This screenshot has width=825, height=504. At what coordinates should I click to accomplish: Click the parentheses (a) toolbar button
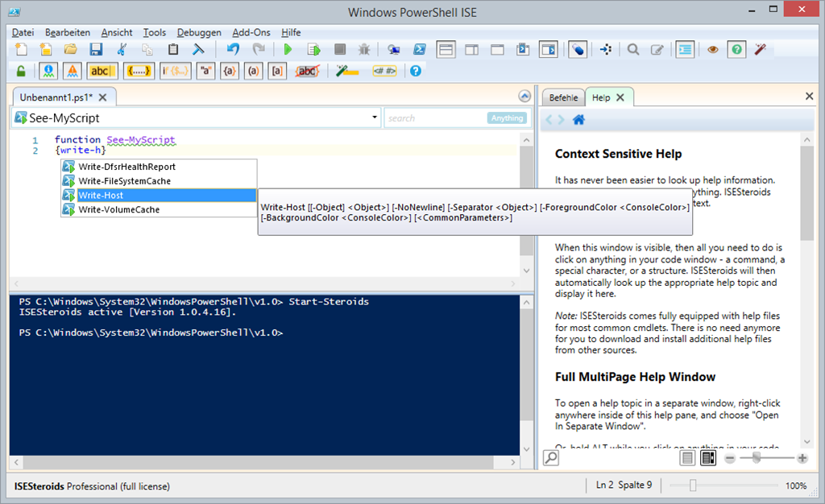click(x=254, y=71)
